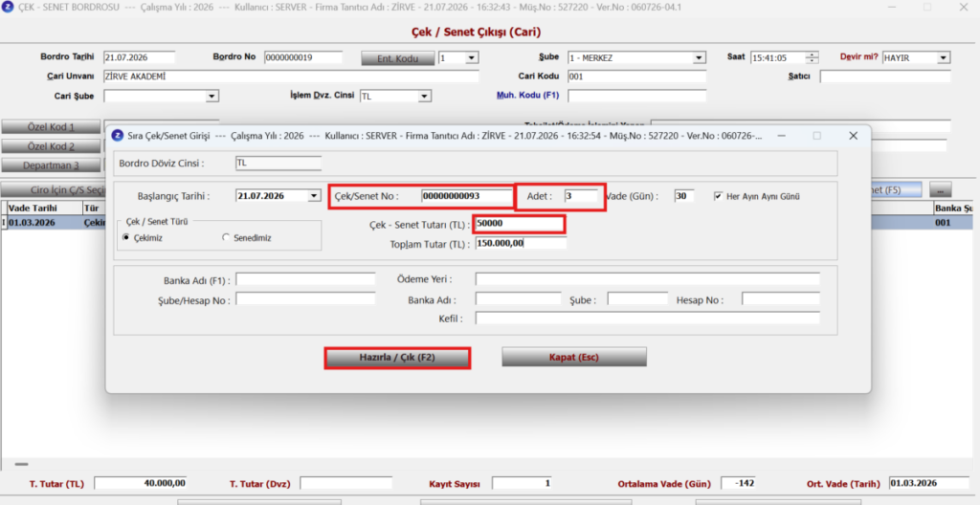
Task: Select the Çekimiz radio button
Action: click(127, 237)
